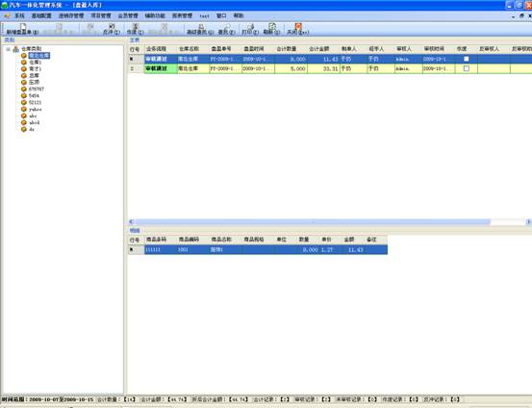Click the 作废 toolbar icon

(x=136, y=26)
